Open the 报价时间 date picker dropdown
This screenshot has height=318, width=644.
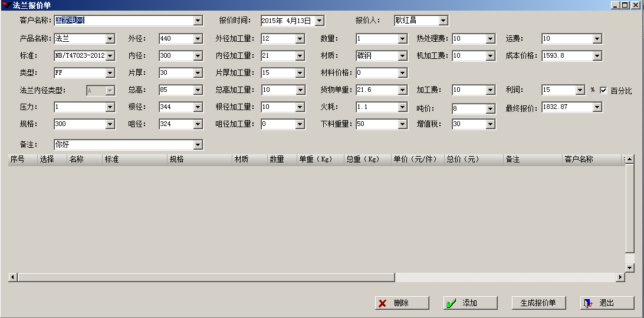(320, 21)
